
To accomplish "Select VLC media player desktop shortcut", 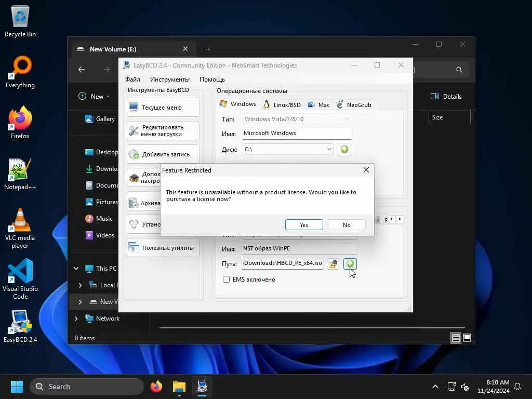I will click(20, 229).
